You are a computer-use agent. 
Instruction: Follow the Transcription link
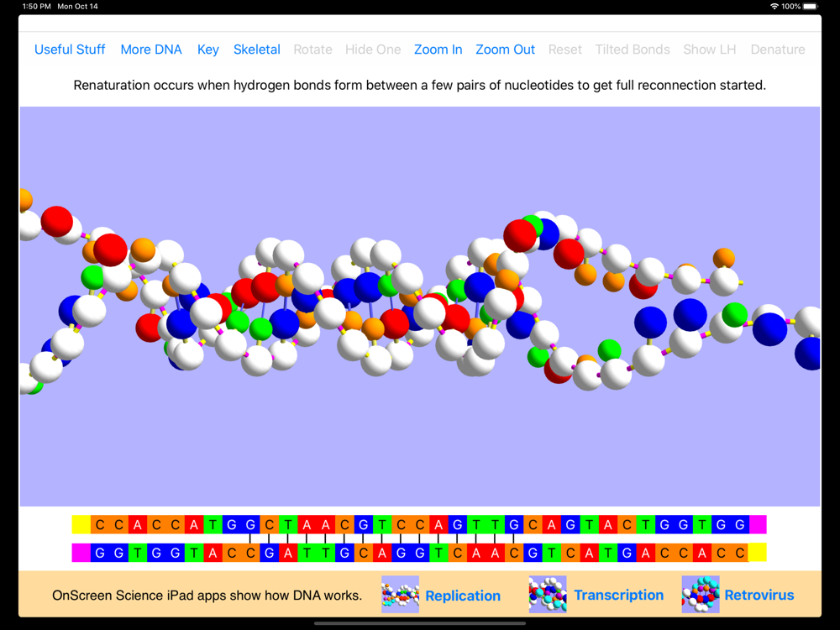[619, 596]
